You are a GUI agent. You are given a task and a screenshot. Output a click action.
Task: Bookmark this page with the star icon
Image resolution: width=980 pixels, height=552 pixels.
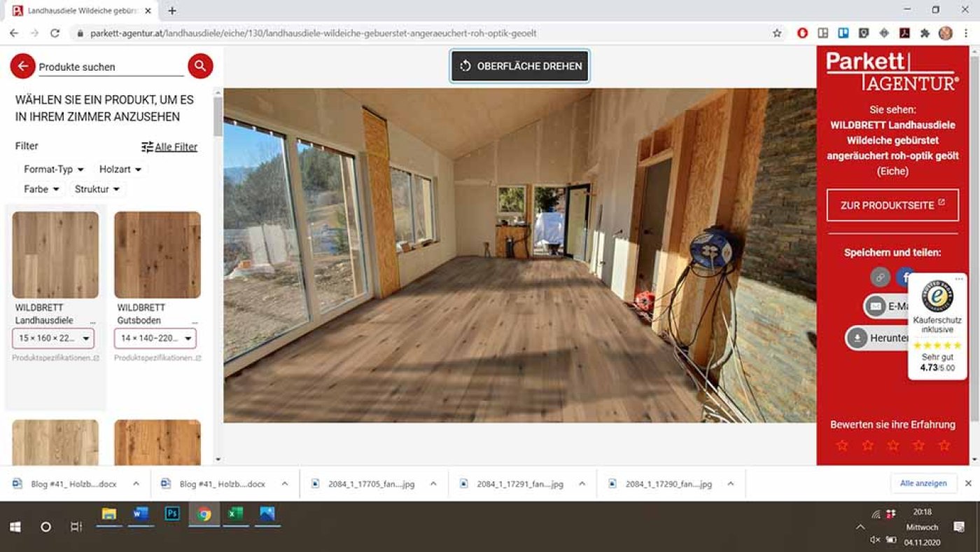777,33
